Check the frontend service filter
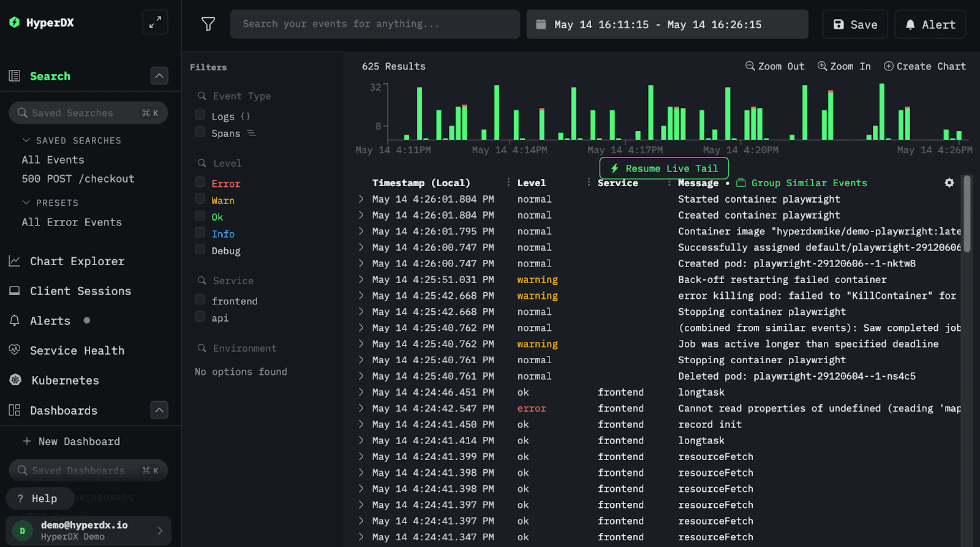This screenshot has width=980, height=547. click(200, 300)
